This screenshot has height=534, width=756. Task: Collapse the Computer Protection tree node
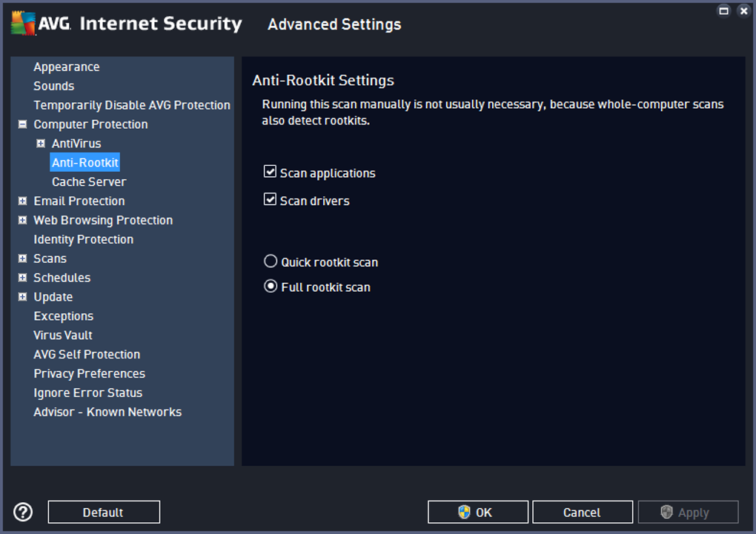[23, 124]
